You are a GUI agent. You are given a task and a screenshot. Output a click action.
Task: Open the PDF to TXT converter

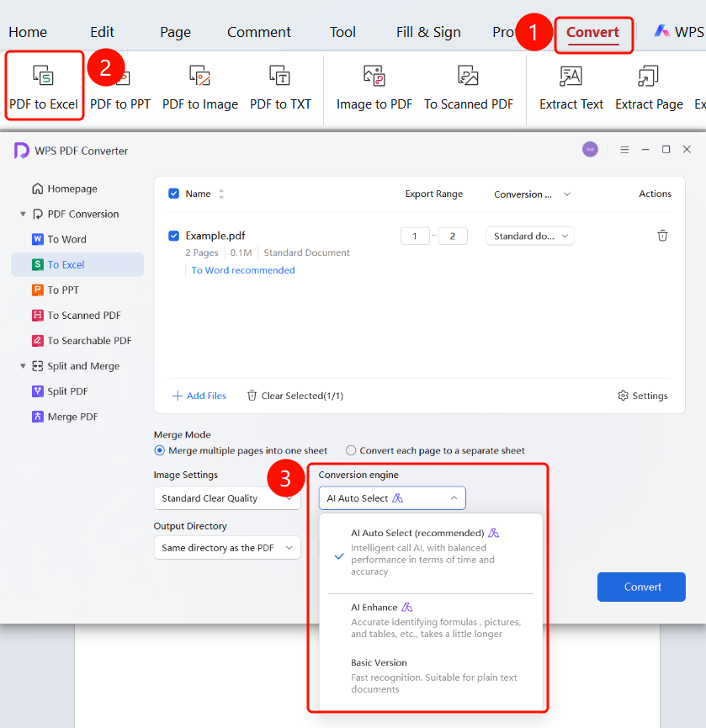(x=280, y=87)
